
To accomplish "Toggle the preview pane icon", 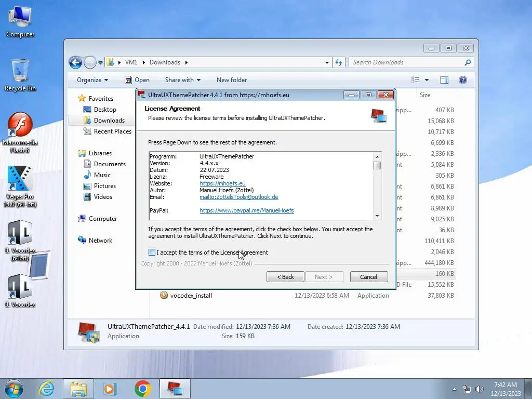I will tap(444, 80).
